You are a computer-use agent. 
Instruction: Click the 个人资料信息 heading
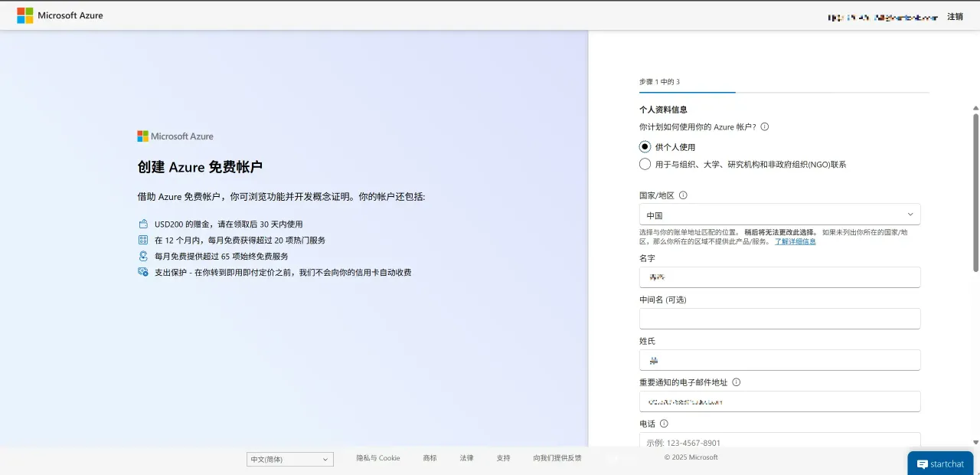663,110
